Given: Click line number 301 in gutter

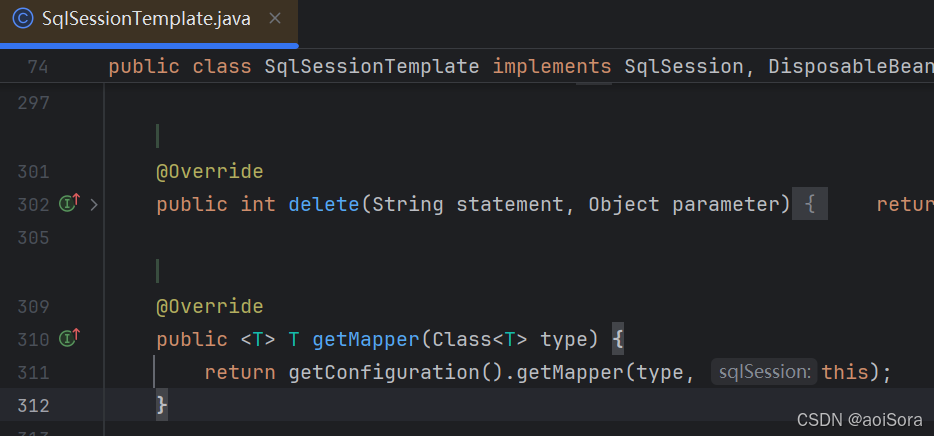Looking at the screenshot, I should [33, 172].
